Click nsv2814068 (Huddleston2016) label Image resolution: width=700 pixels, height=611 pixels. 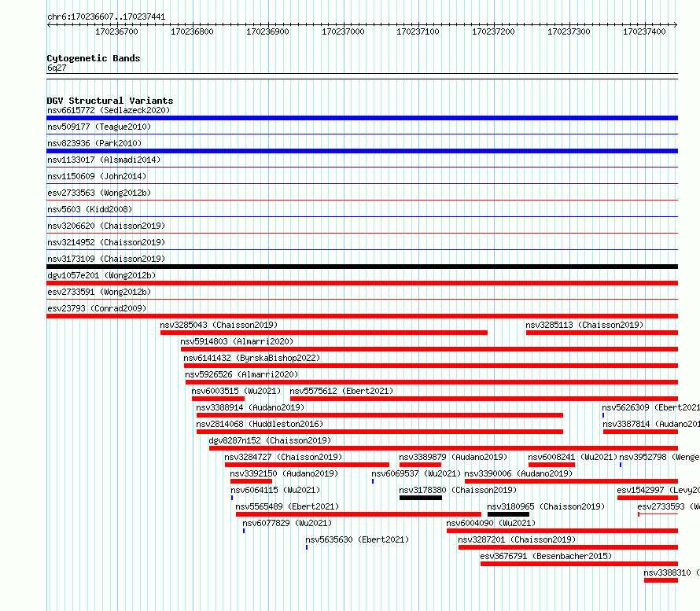(x=260, y=424)
